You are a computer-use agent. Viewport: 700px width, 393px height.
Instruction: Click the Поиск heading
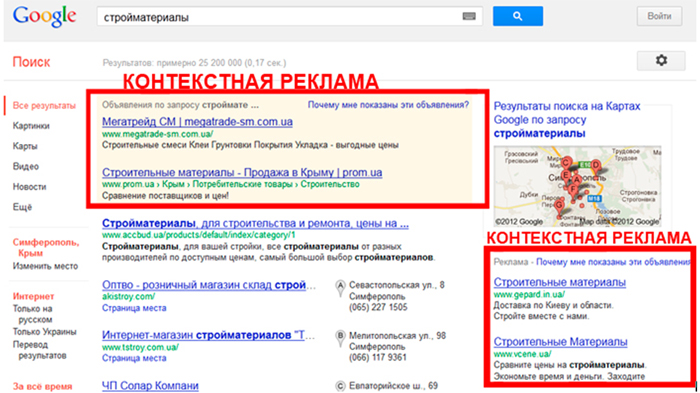(x=31, y=62)
